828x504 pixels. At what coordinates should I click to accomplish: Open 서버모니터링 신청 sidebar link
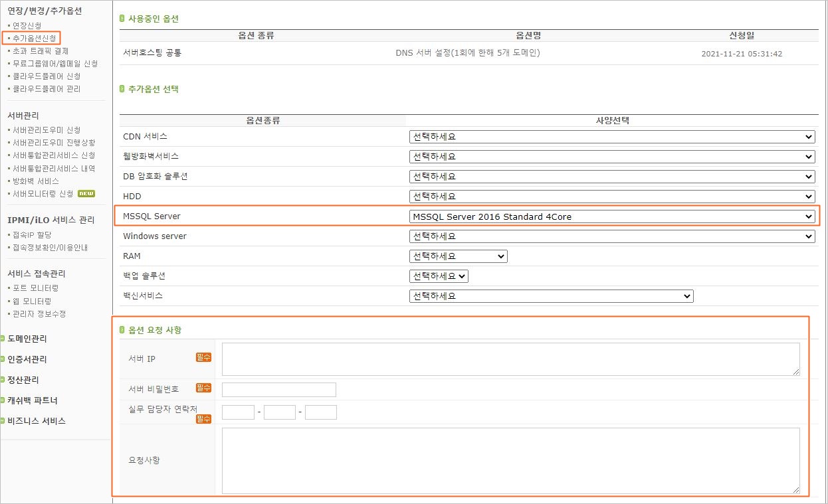pos(43,194)
